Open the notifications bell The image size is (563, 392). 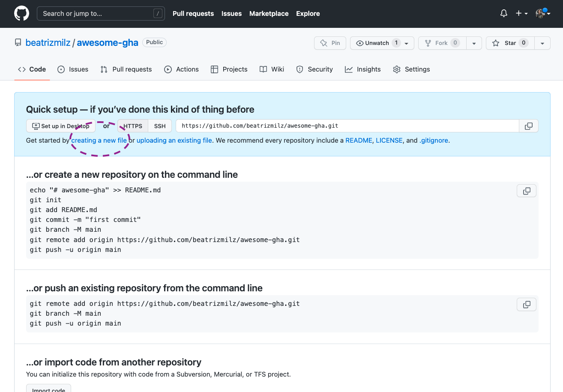(x=504, y=14)
